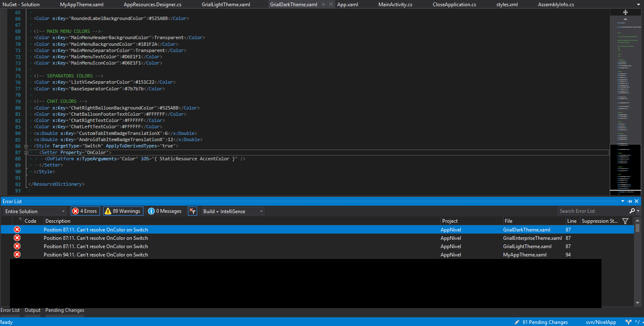Click the 89 Warnings triangle icon
This screenshot has height=326, width=644.
[107, 211]
